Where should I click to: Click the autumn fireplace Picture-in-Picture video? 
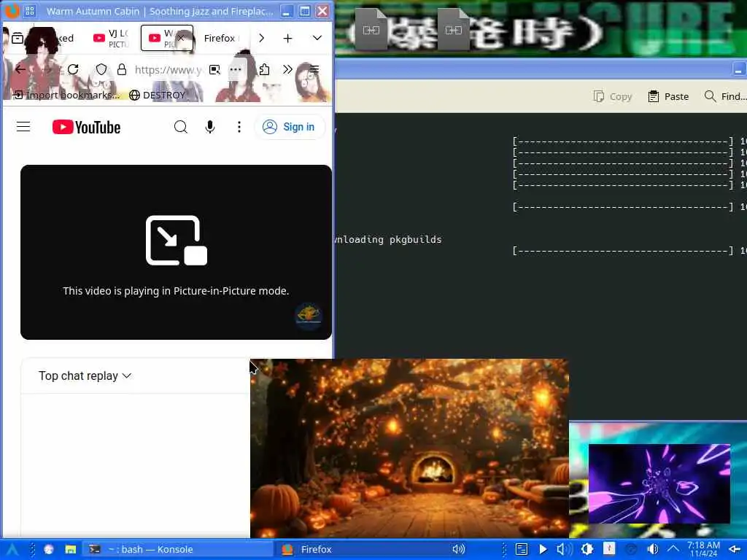pyautogui.click(x=409, y=448)
